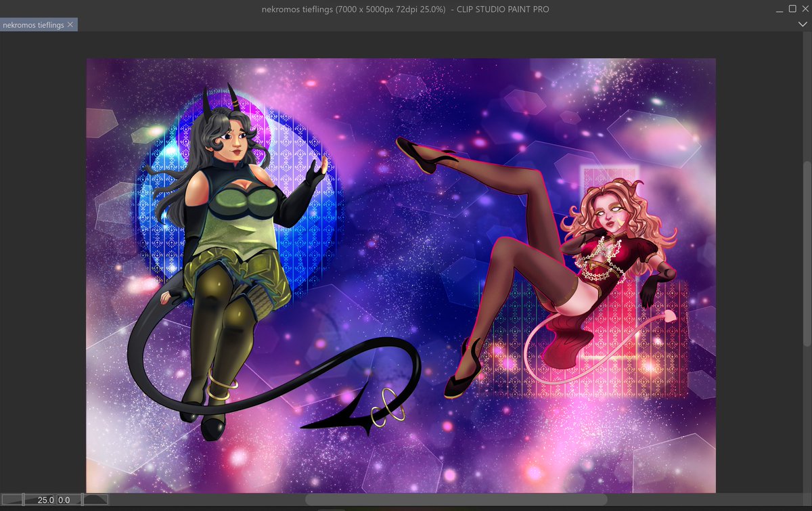Open the canvas tab list chevron
The image size is (812, 511).
[x=803, y=24]
